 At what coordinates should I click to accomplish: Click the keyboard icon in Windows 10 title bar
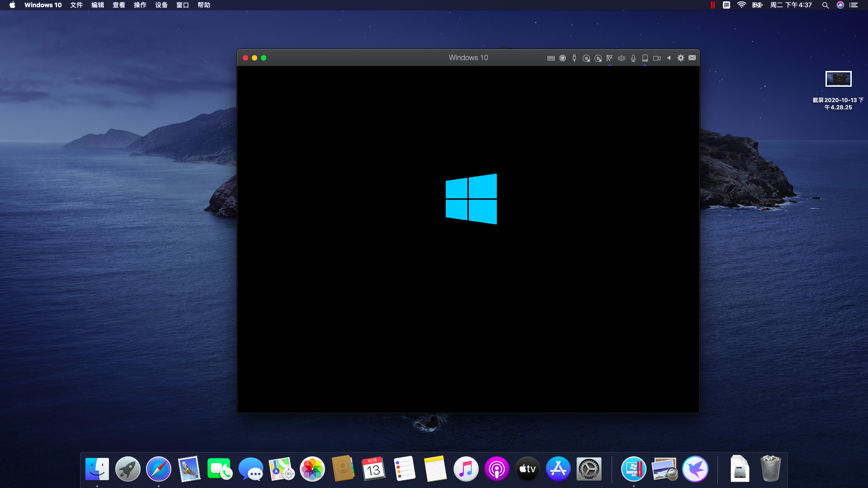(x=551, y=58)
